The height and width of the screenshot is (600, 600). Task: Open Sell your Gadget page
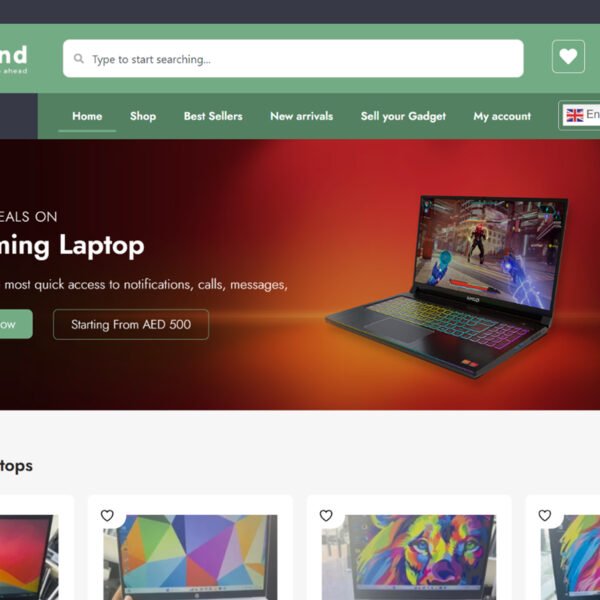[x=403, y=116]
